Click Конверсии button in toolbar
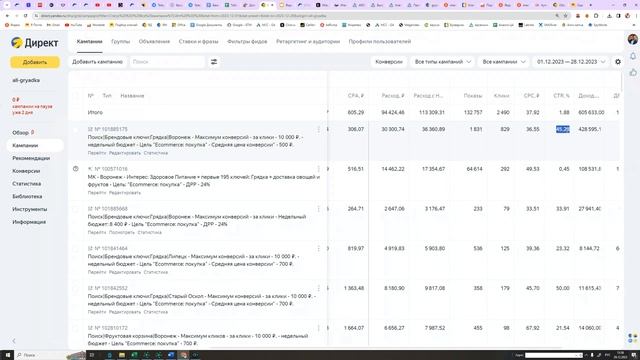Screen dimensions: 640x360 coord(389,62)
